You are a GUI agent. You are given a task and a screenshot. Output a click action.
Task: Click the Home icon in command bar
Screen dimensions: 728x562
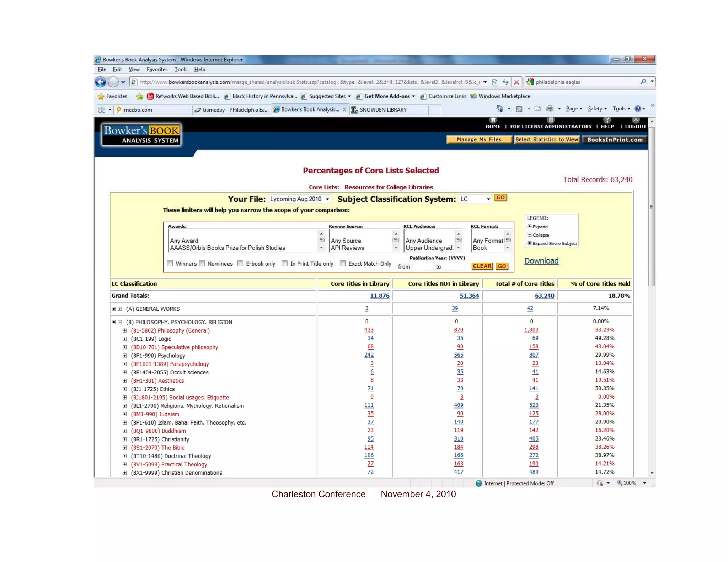click(x=499, y=109)
